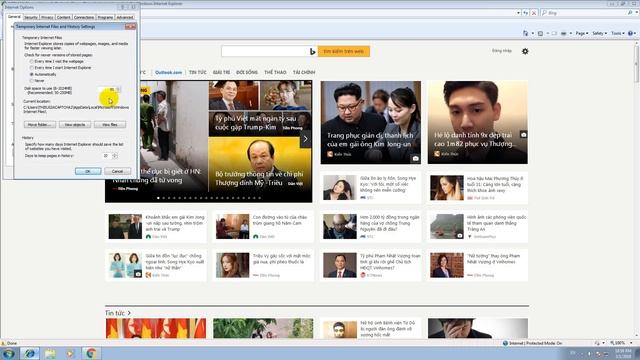Confirm settings with the OK button

coord(88,171)
